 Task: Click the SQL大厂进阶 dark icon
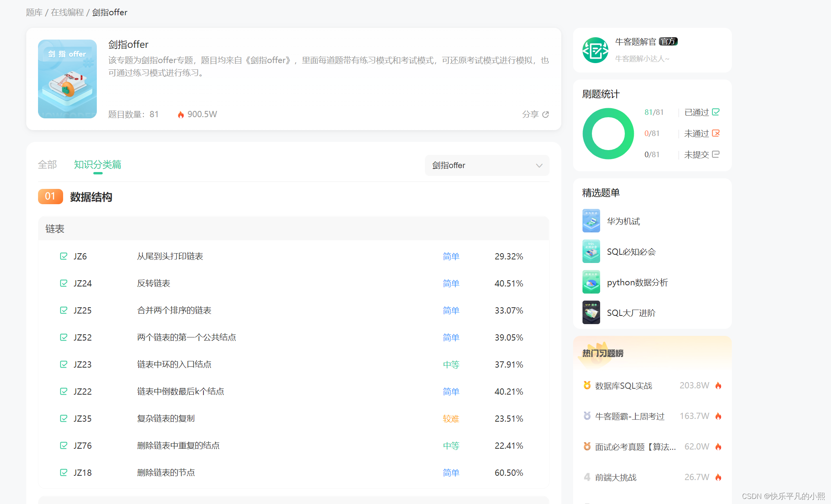[x=591, y=312]
